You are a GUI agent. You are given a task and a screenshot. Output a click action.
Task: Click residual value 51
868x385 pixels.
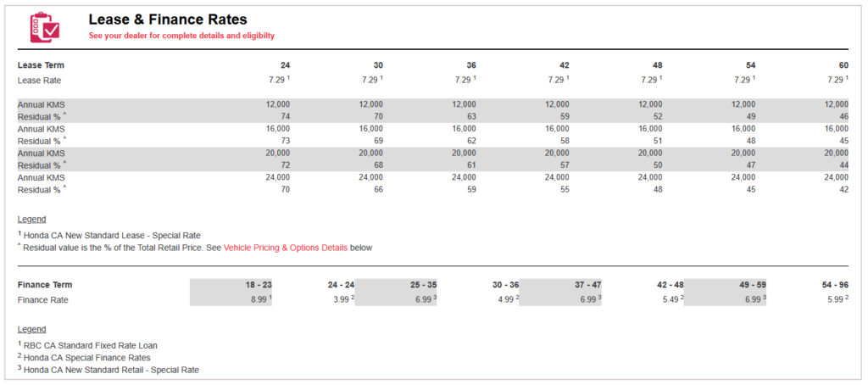pos(657,141)
